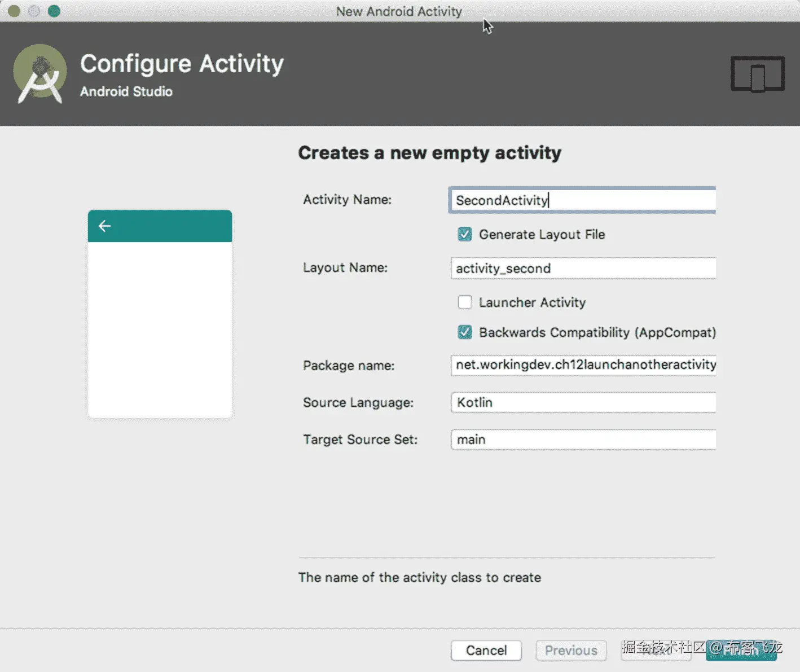Enable the Launcher Activity checkbox
Screen dimensions: 800x672
[x=465, y=302]
